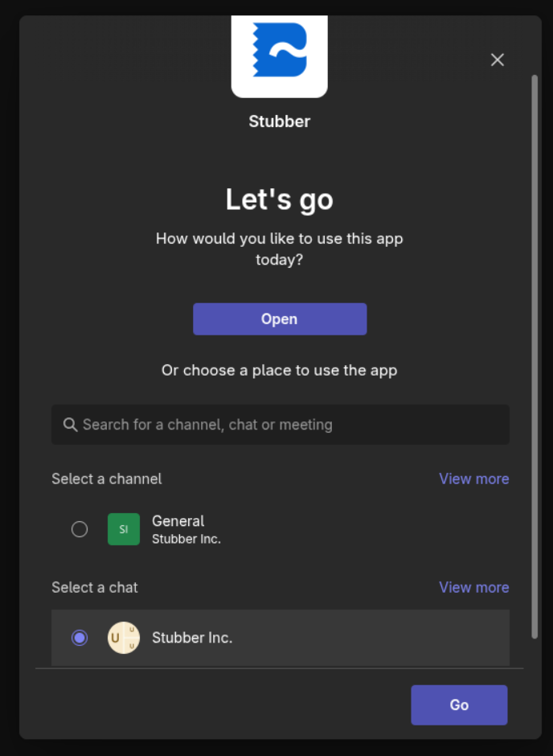Click the green SI team avatar
Viewport: 553px width, 756px height.
(x=124, y=529)
